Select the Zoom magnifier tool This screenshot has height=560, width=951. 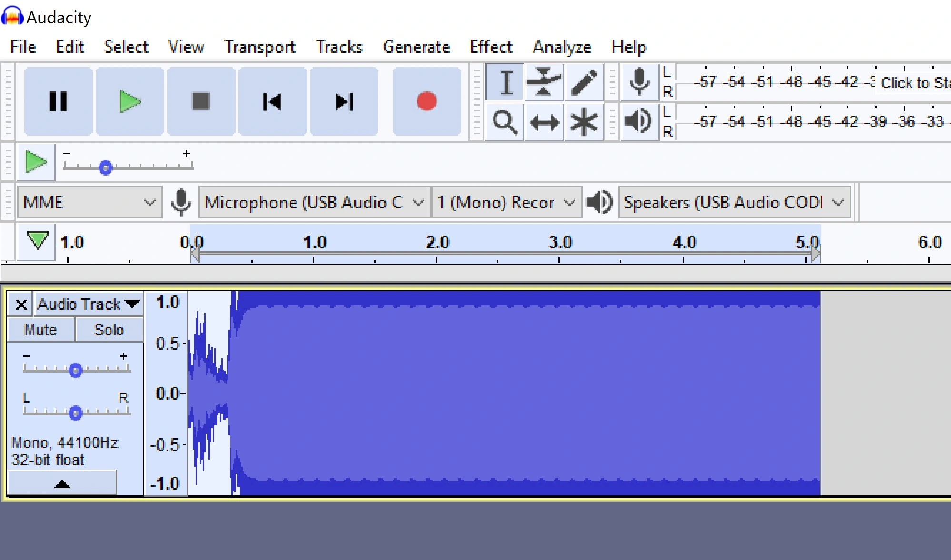coord(505,122)
